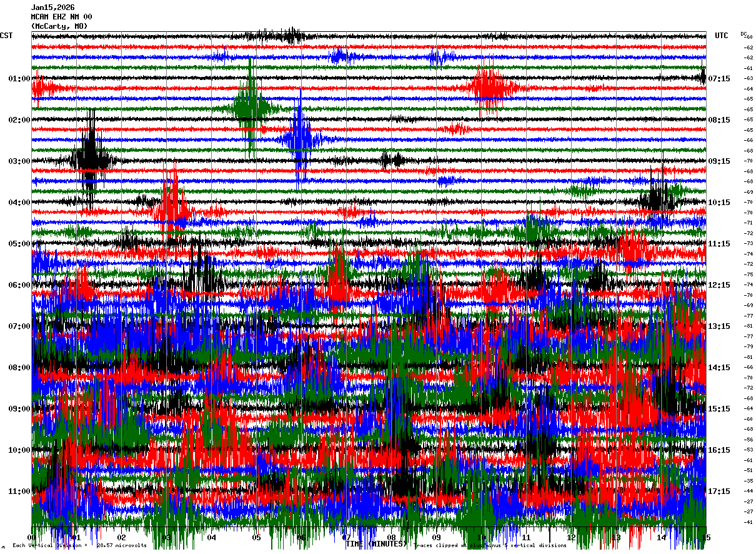
Task: Click the 08:15 UTC time label
Action: [x=719, y=120]
